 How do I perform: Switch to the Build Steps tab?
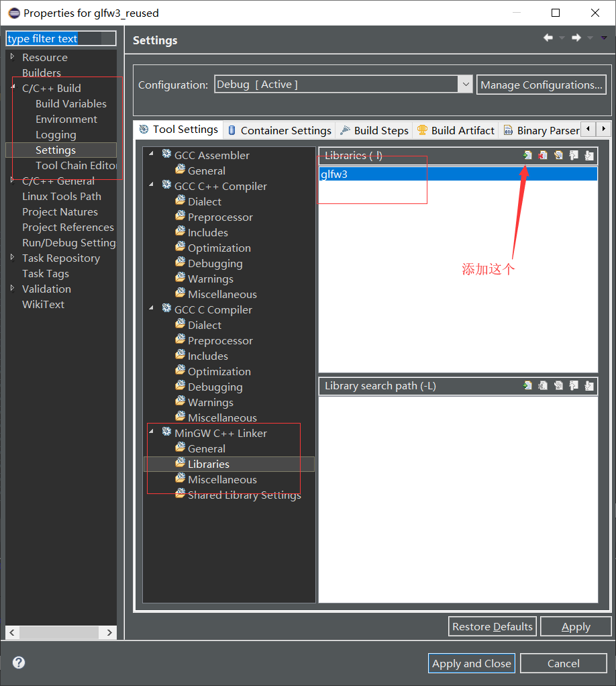374,130
